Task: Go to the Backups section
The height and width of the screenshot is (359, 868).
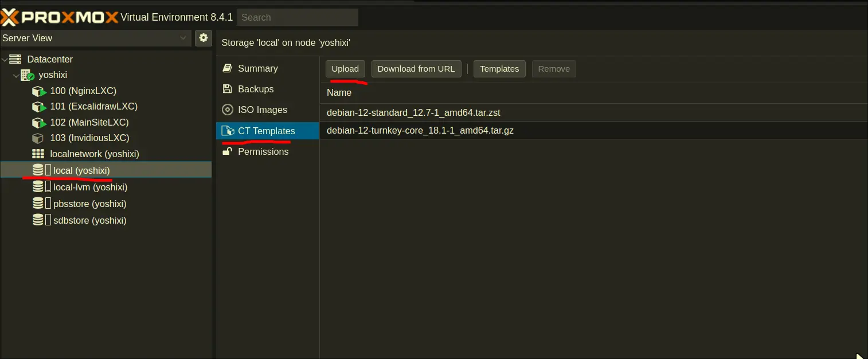Action: pos(256,89)
